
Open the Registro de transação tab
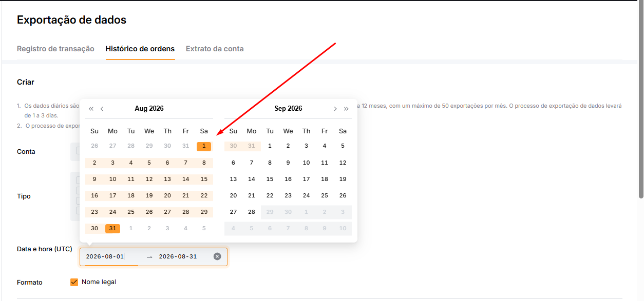tap(55, 49)
